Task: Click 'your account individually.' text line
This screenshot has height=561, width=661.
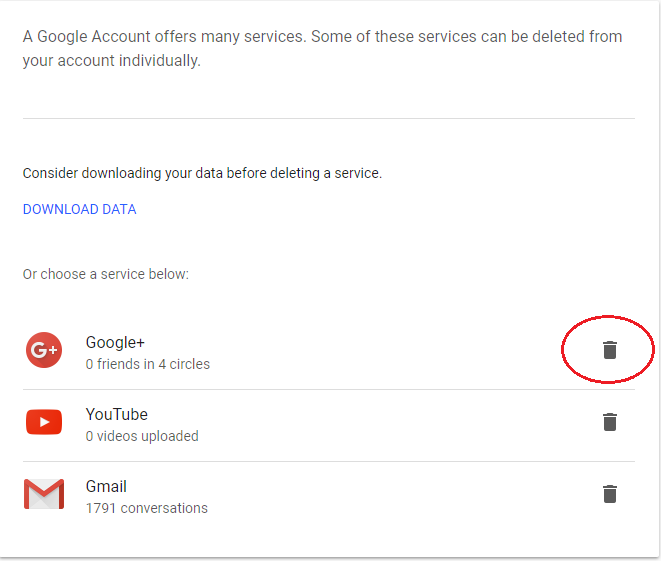Action: point(112,61)
